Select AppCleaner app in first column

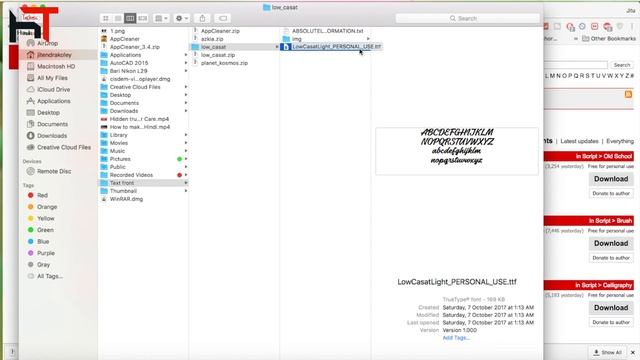[x=124, y=39]
